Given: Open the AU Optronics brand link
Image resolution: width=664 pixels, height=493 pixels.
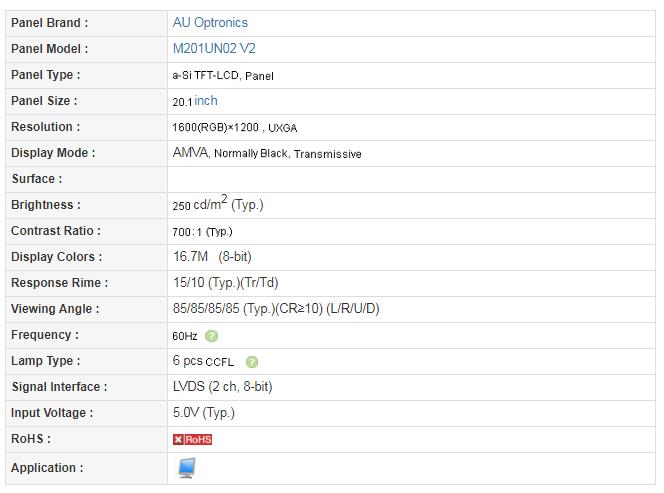Looking at the screenshot, I should click(x=210, y=22).
